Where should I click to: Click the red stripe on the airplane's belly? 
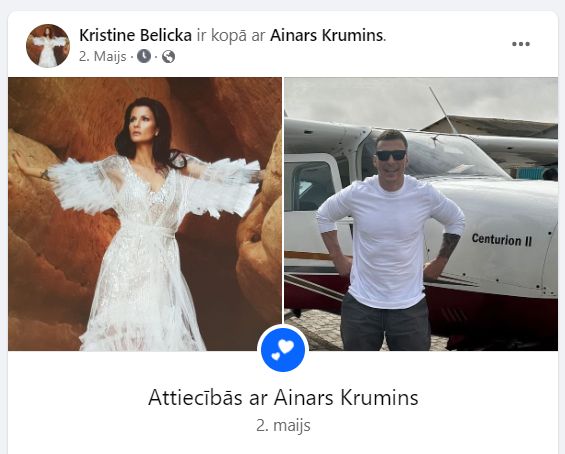click(497, 312)
